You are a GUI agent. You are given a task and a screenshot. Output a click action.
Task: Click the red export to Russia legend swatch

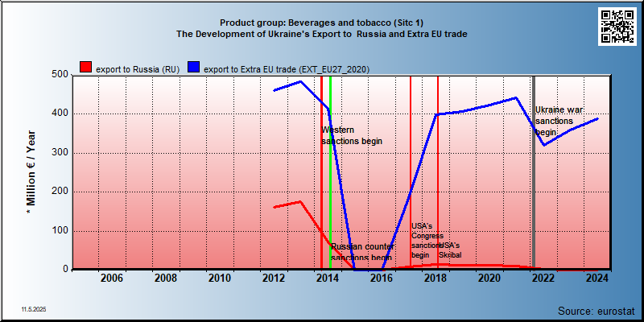tap(86, 68)
